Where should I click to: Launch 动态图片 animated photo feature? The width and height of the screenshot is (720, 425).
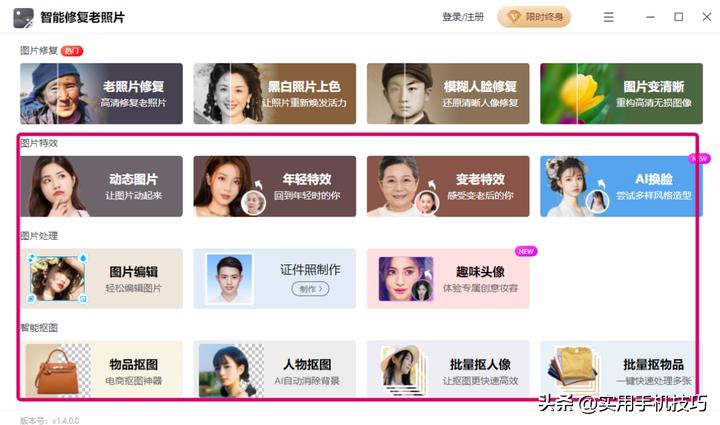101,186
